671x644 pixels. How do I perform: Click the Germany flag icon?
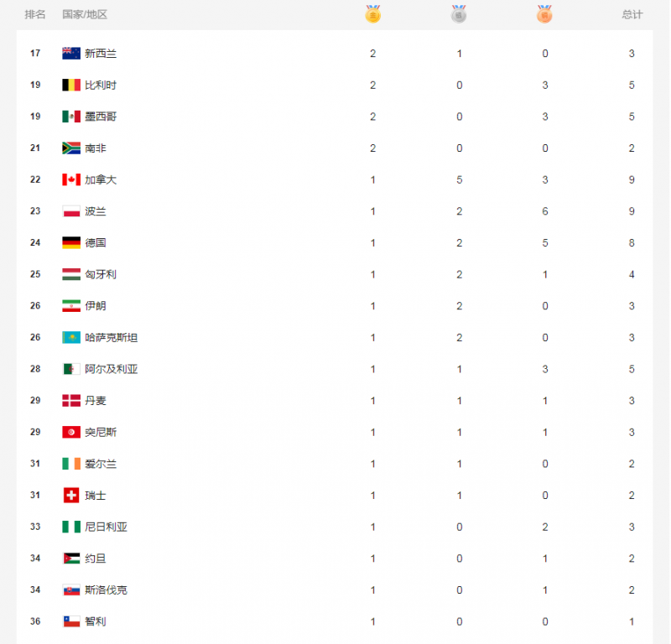pyautogui.click(x=71, y=242)
